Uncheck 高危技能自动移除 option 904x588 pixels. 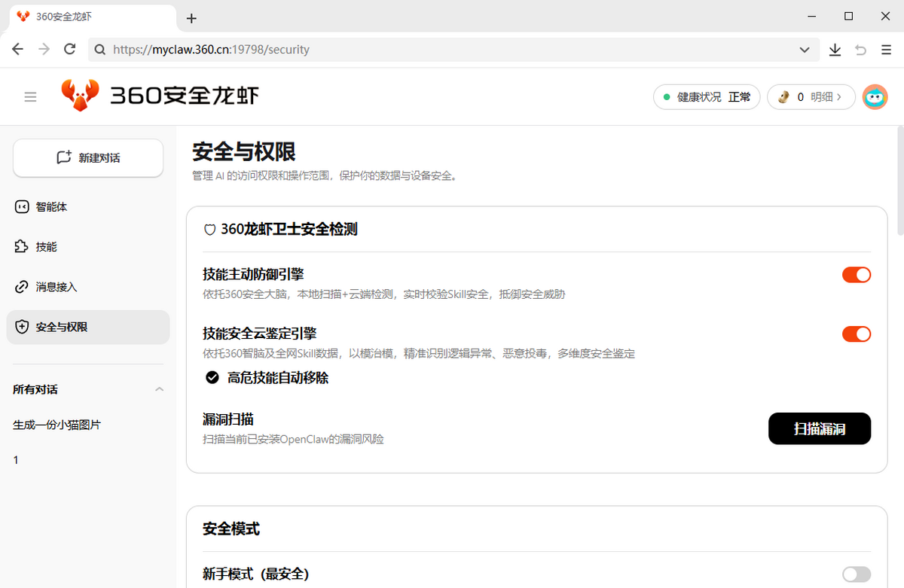click(212, 377)
